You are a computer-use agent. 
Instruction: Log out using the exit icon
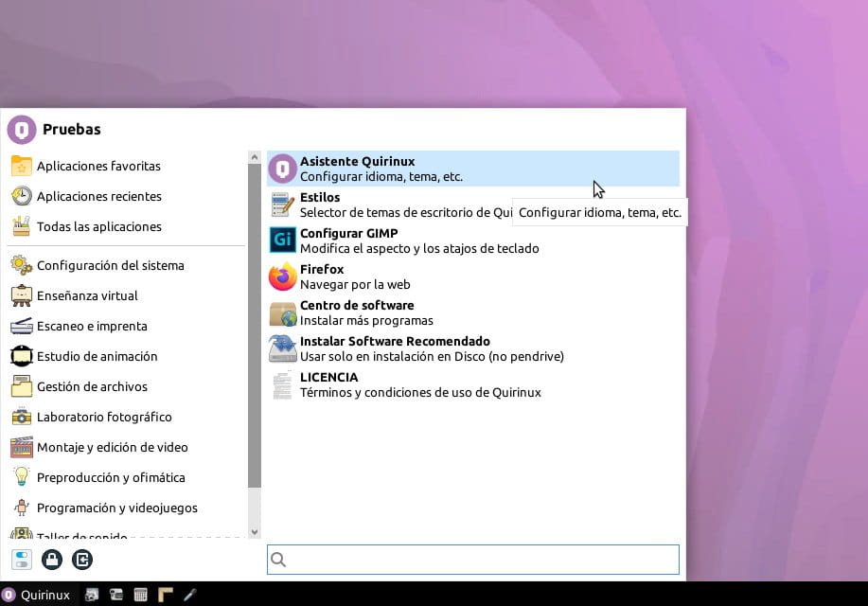pos(82,560)
